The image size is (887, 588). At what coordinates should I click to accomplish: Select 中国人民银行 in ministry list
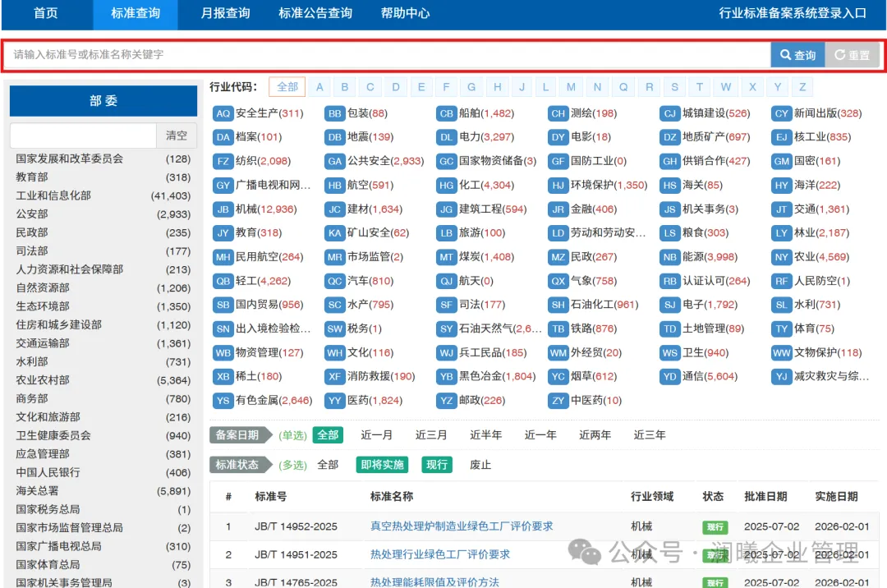[x=103, y=472]
